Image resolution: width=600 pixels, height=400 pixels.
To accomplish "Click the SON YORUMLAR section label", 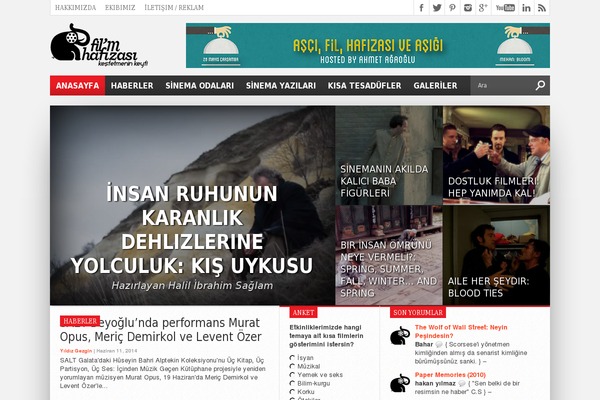I will point(418,312).
